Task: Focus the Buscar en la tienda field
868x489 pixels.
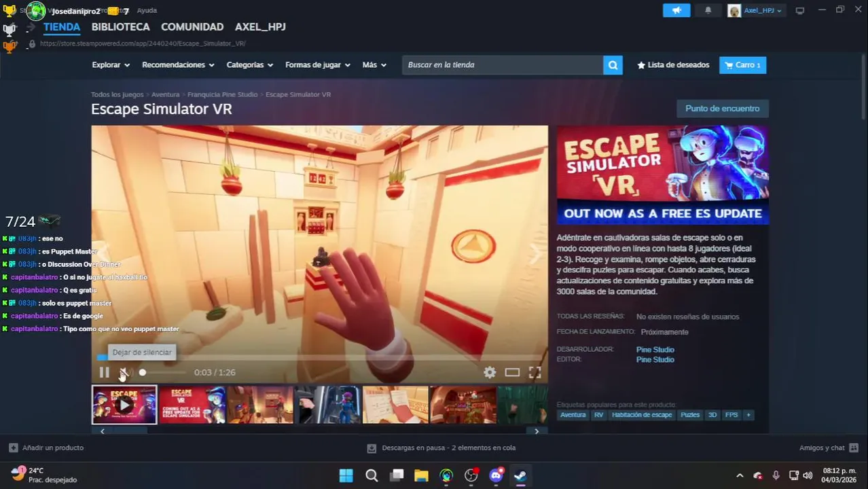Action: pos(503,65)
